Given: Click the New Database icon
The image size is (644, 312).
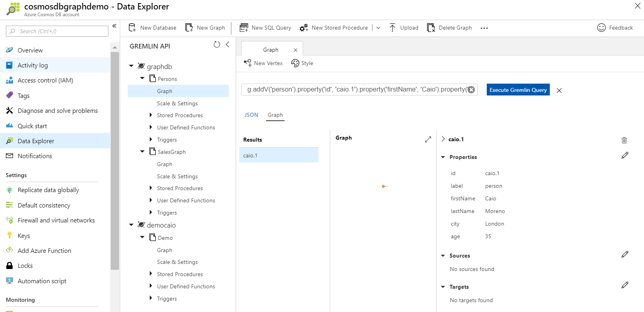Looking at the screenshot, I should [x=132, y=28].
